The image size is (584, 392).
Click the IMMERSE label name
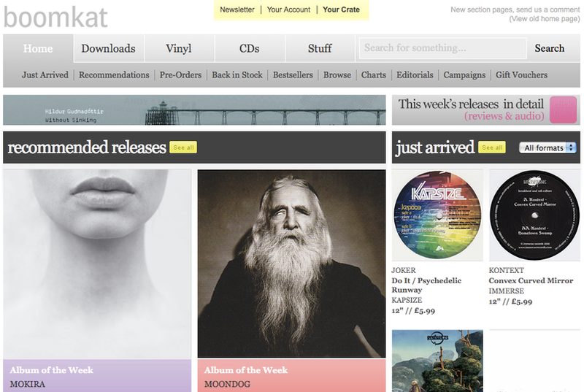click(x=507, y=291)
